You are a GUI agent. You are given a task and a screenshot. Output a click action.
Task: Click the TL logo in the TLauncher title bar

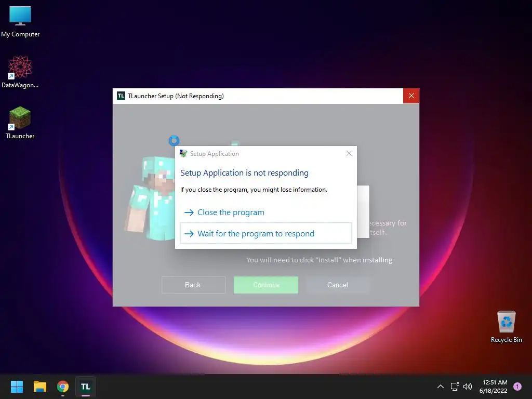[x=121, y=96]
